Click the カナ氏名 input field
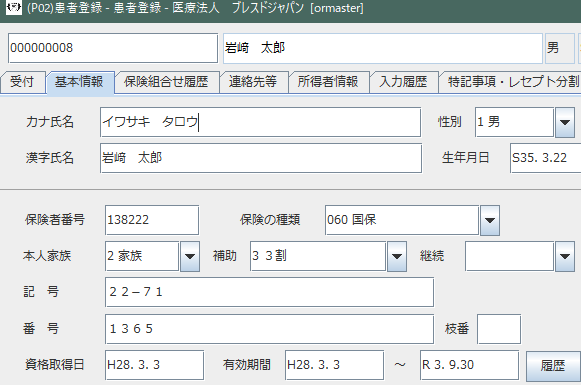 click(x=260, y=122)
